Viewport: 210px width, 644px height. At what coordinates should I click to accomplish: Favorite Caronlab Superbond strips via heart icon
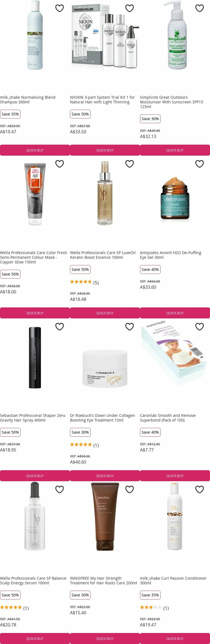pyautogui.click(x=199, y=327)
